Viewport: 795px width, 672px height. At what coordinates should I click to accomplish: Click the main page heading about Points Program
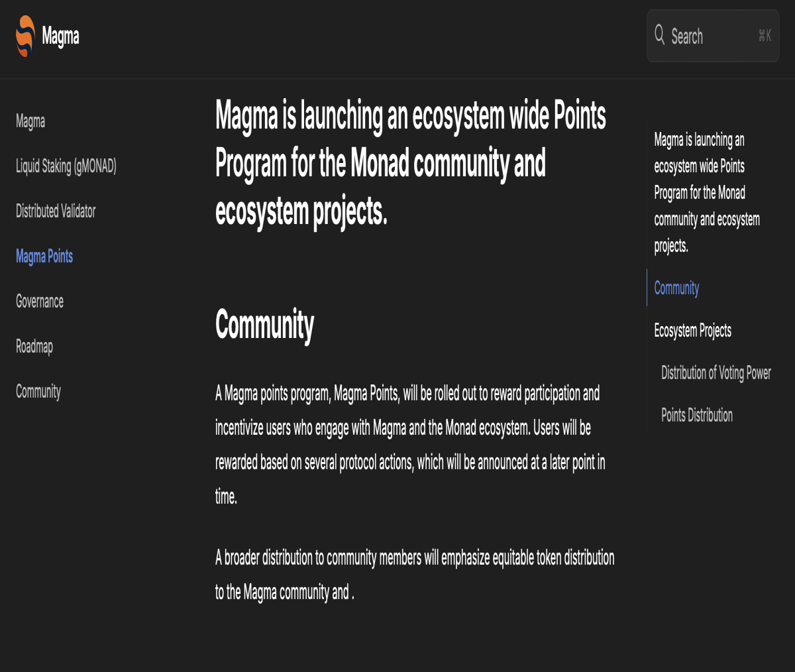[x=411, y=164]
